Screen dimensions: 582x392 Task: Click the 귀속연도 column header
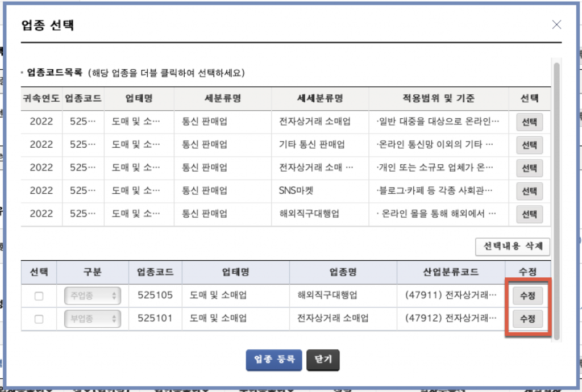[41, 98]
